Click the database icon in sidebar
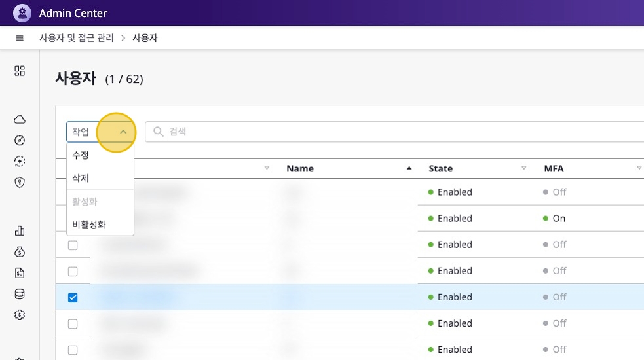Image resolution: width=644 pixels, height=360 pixels. tap(20, 294)
